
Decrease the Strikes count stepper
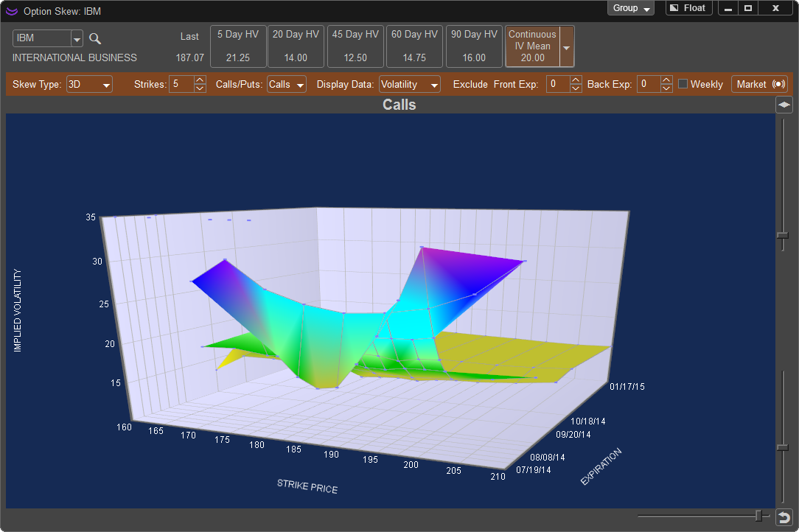tap(200, 88)
